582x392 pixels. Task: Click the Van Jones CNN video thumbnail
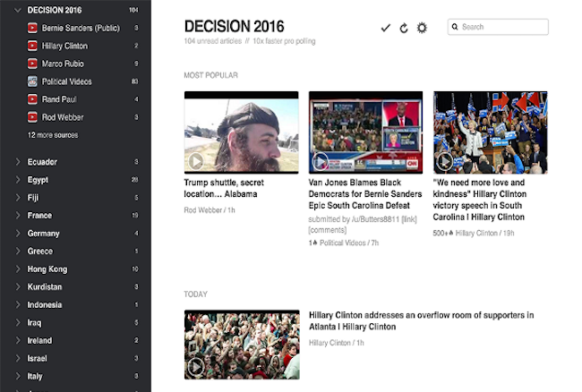point(365,132)
